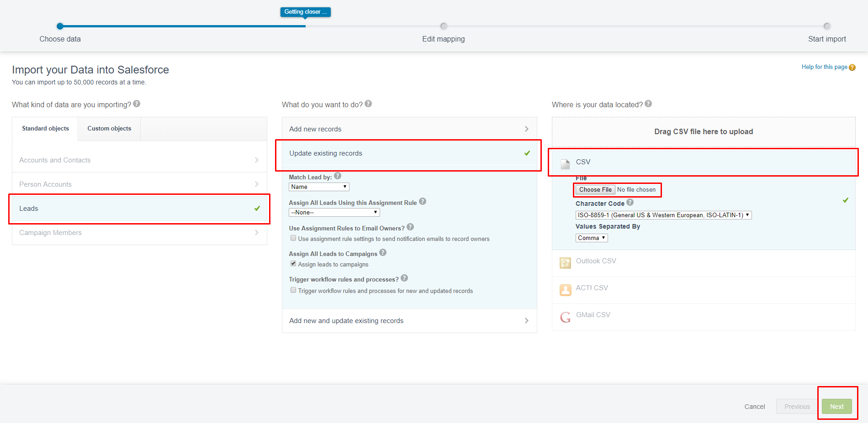Select Outlook CSV source option
The width and height of the screenshot is (868, 423).
704,263
